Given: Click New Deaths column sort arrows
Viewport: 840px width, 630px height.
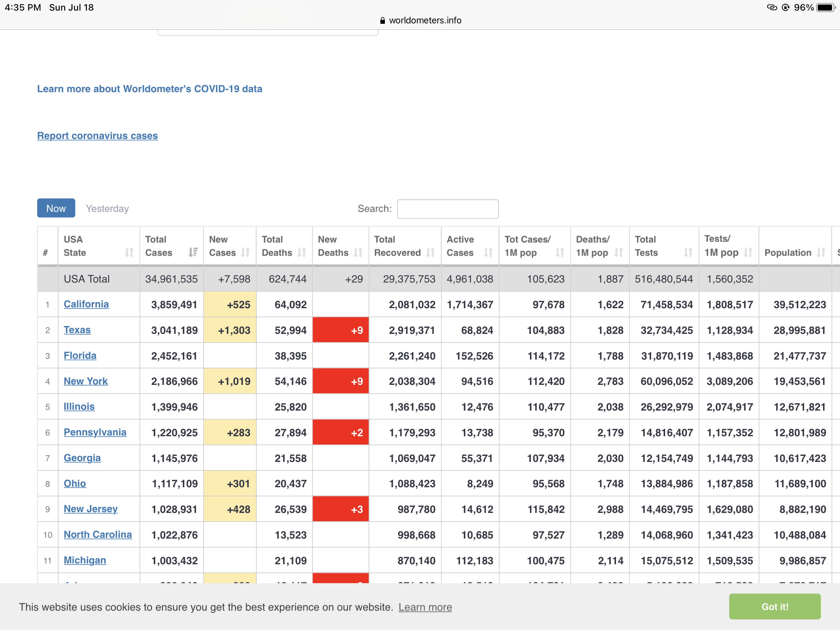Looking at the screenshot, I should [x=358, y=253].
